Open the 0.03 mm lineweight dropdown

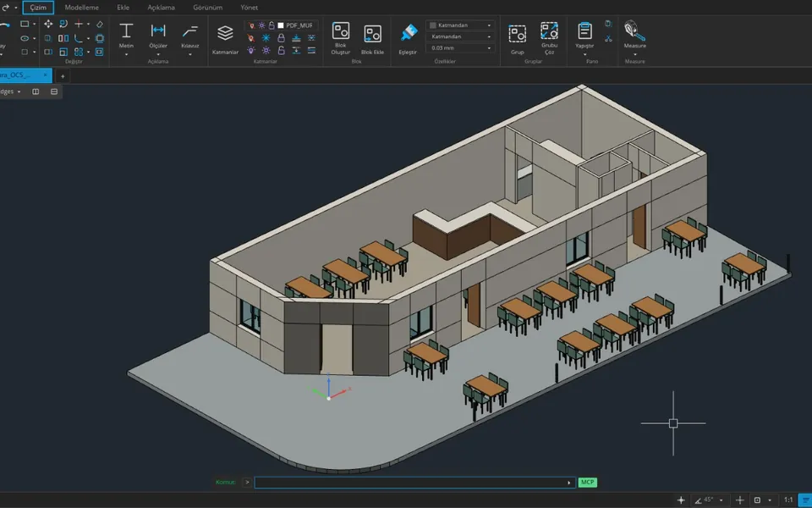point(460,47)
